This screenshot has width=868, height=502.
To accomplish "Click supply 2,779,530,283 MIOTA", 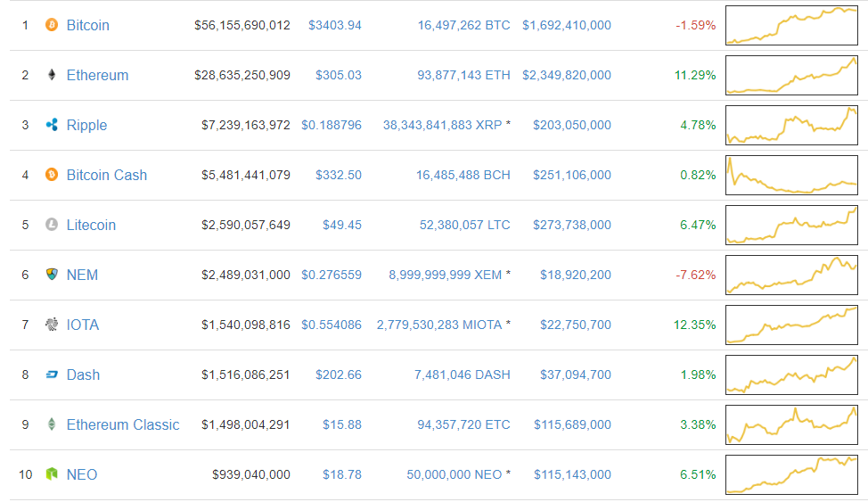I will point(439,325).
